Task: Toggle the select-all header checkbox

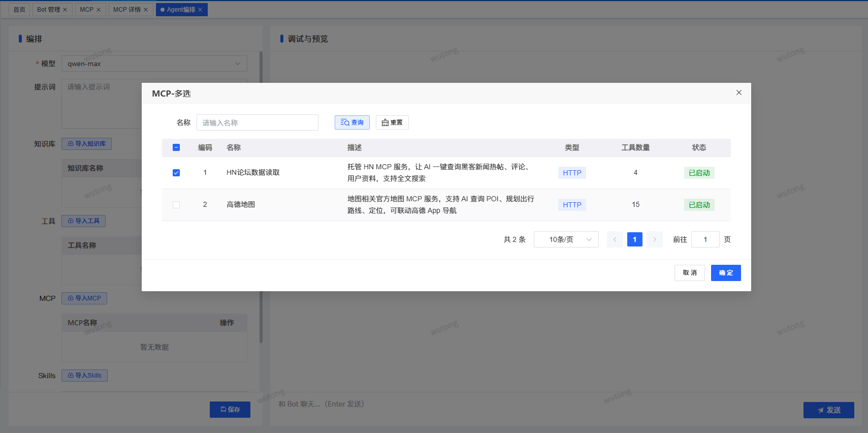Action: pos(176,147)
